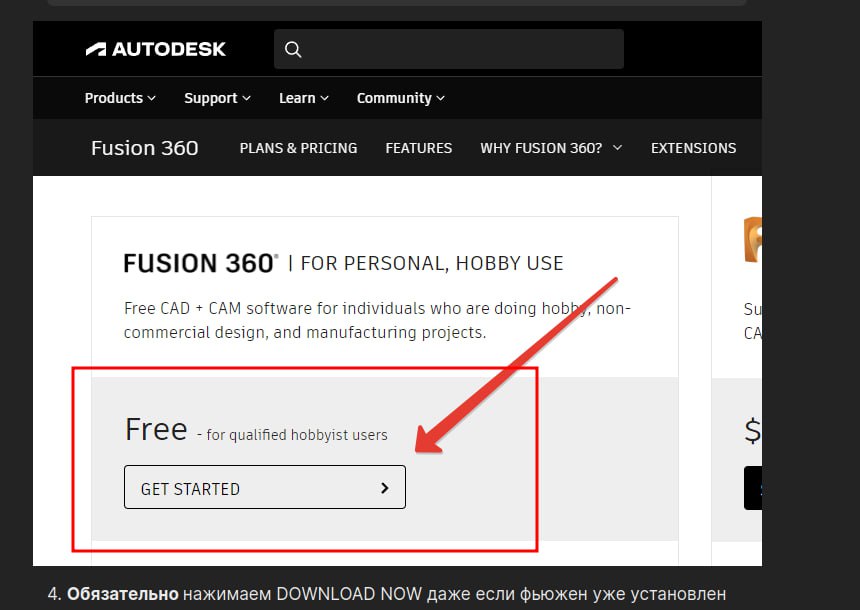Go to the Fusion 360 product home link
This screenshot has height=610, width=860.
[x=145, y=148]
